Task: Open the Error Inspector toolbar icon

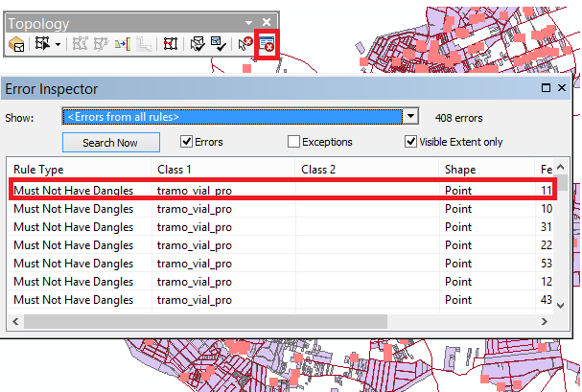Action: pyautogui.click(x=267, y=44)
